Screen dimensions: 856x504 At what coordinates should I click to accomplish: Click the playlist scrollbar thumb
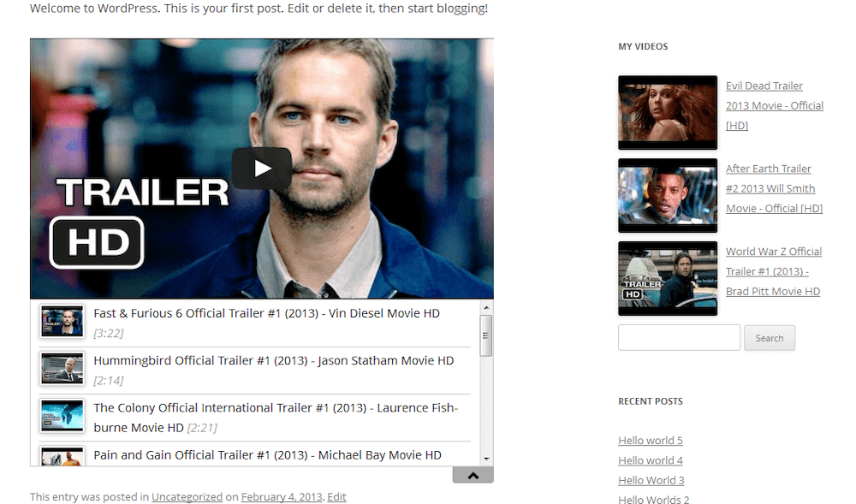pos(486,335)
